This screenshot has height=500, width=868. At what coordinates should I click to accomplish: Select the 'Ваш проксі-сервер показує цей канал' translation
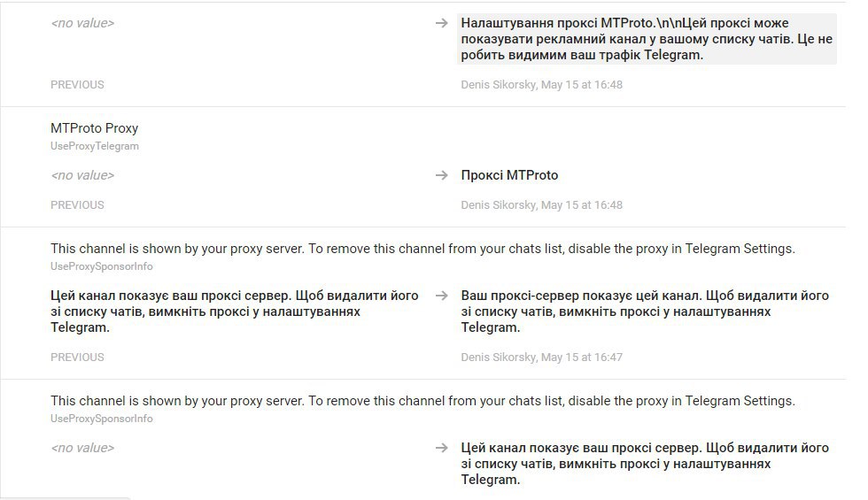(x=645, y=311)
